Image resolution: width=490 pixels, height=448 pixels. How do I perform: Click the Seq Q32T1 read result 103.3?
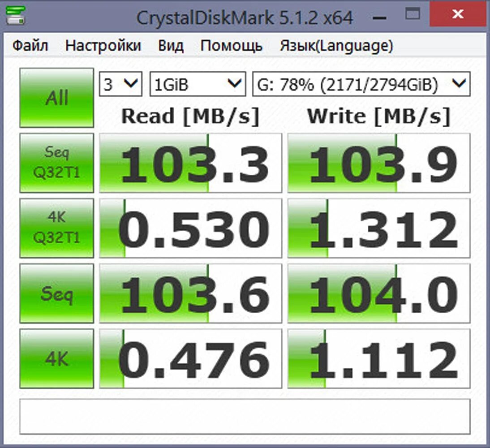click(191, 163)
